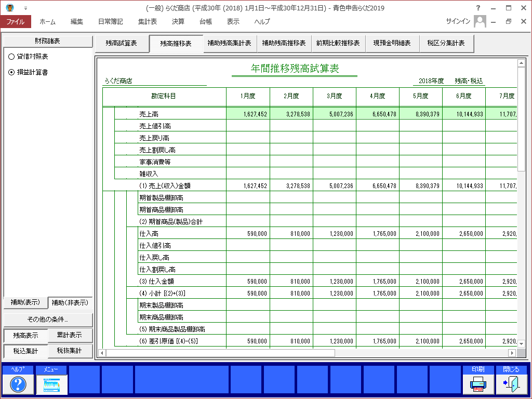The width and height of the screenshot is (532, 399).
Task: Click the 勘定科目 column header
Action: point(164,96)
